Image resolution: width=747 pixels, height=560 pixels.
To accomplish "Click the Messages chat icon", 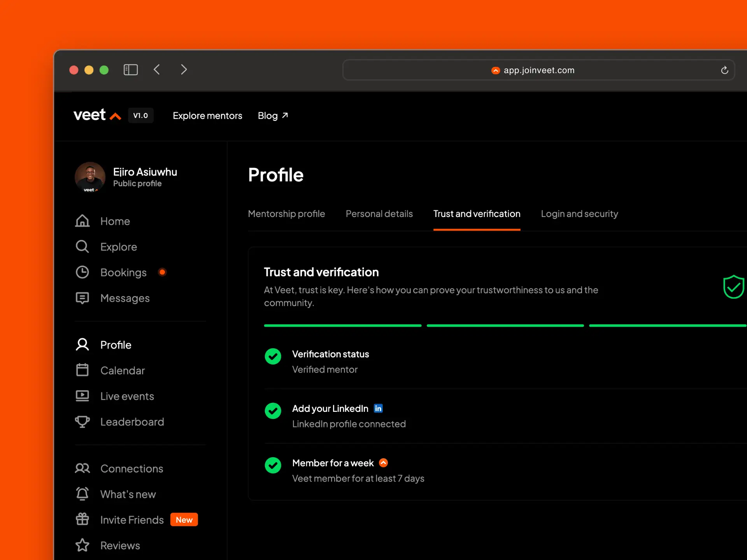I will coord(82,298).
